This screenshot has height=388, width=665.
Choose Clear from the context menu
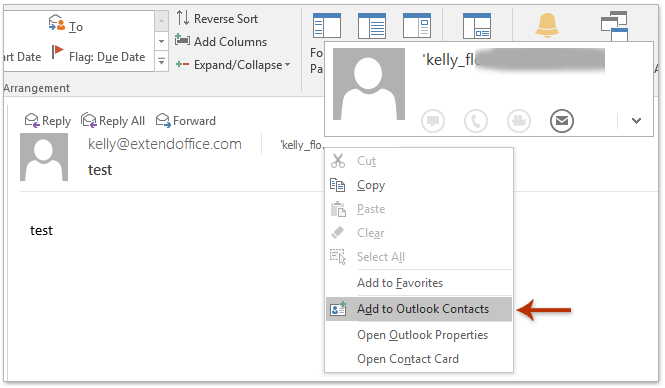[419, 233]
